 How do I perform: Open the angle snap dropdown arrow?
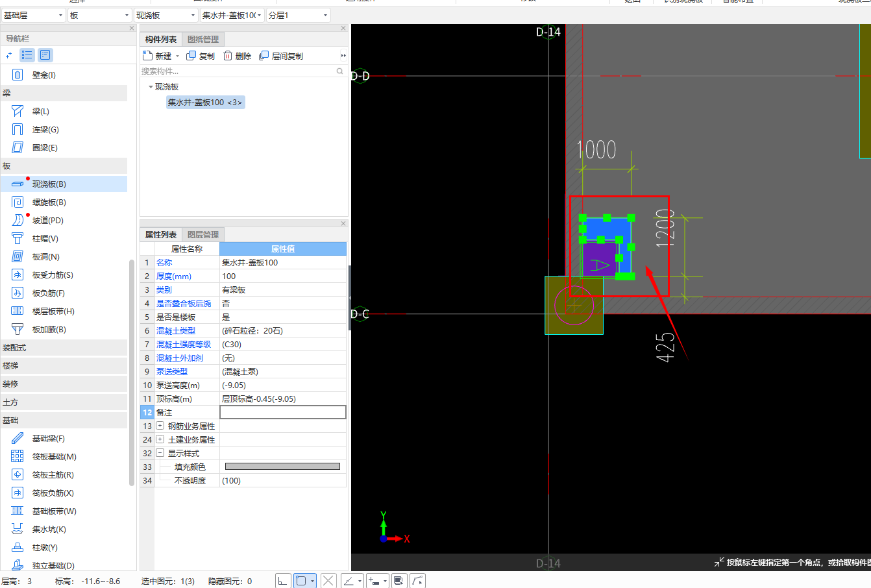click(x=360, y=581)
